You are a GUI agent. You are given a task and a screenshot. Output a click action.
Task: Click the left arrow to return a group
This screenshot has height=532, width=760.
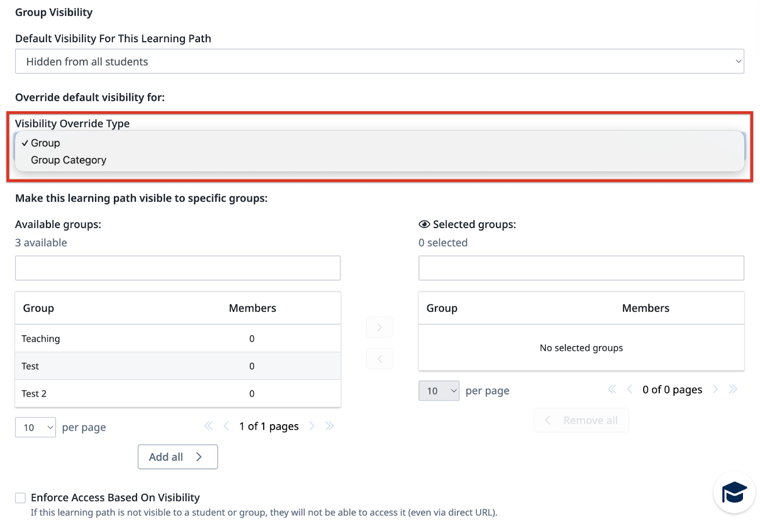tap(379, 359)
